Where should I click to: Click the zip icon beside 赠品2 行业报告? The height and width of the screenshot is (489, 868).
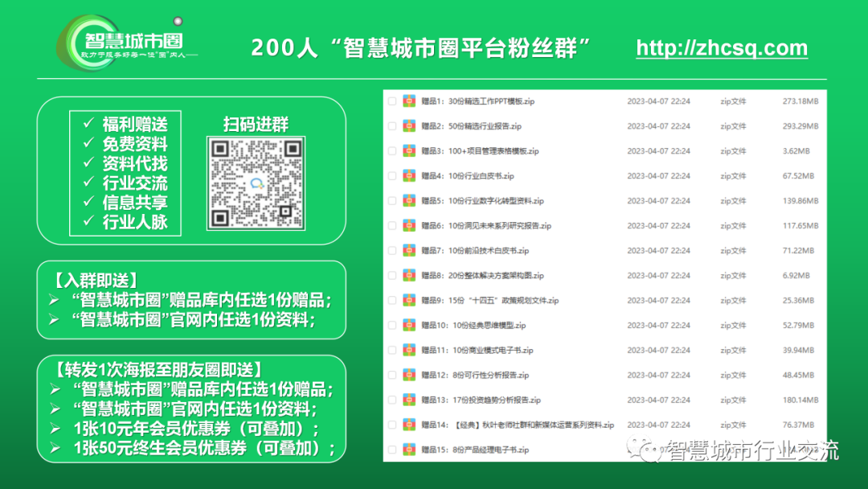(x=409, y=125)
